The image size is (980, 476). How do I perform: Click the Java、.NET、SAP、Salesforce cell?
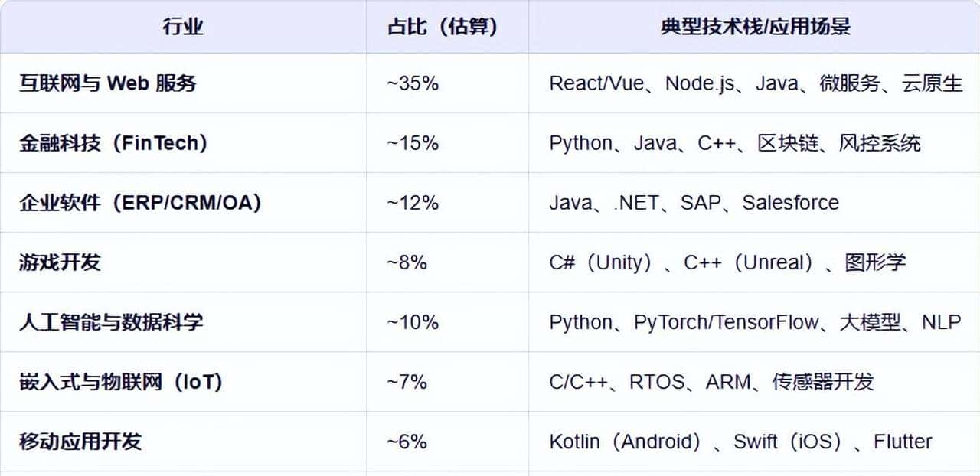[694, 203]
